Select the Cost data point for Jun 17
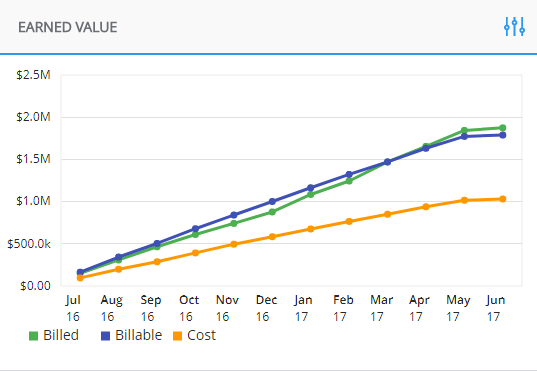Viewport: 537px width, 371px height. (502, 199)
